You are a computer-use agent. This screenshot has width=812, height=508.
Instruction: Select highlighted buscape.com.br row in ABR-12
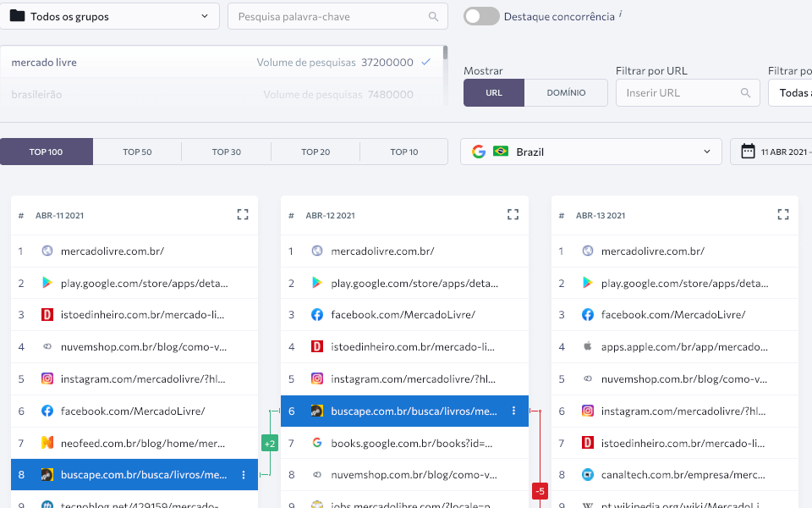click(x=404, y=411)
